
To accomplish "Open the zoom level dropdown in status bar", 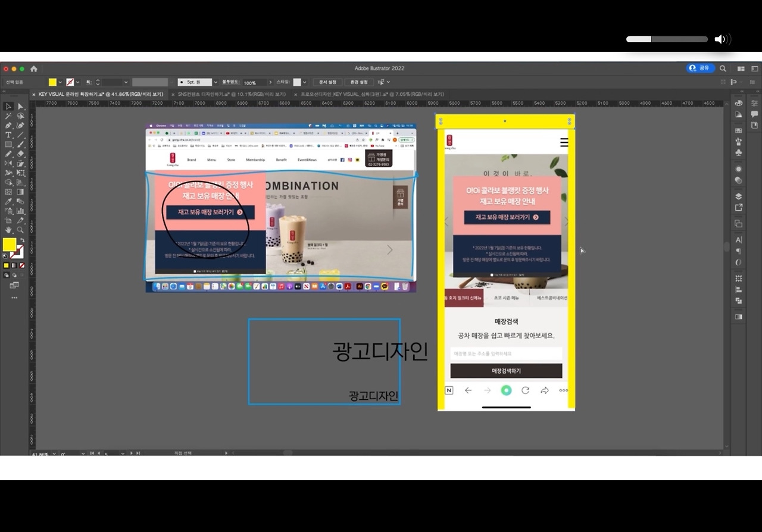I will coord(54,453).
